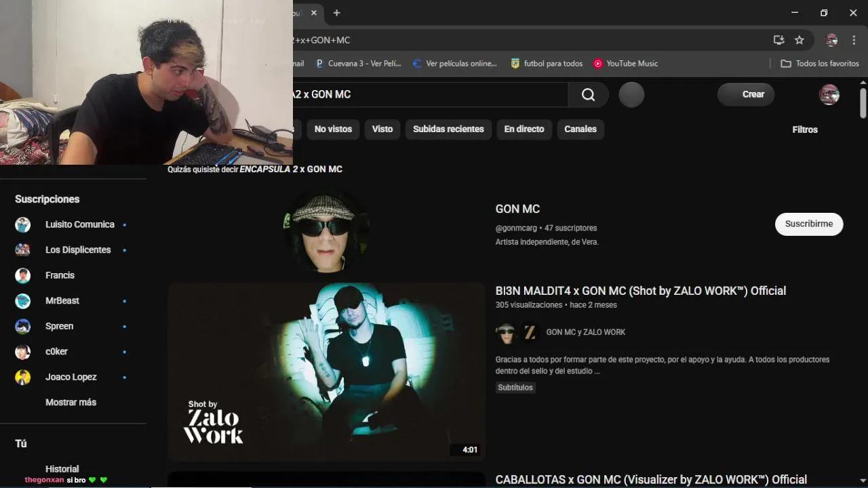
Task: Open GON MC y ZALO WORK channel link
Action: (586, 332)
